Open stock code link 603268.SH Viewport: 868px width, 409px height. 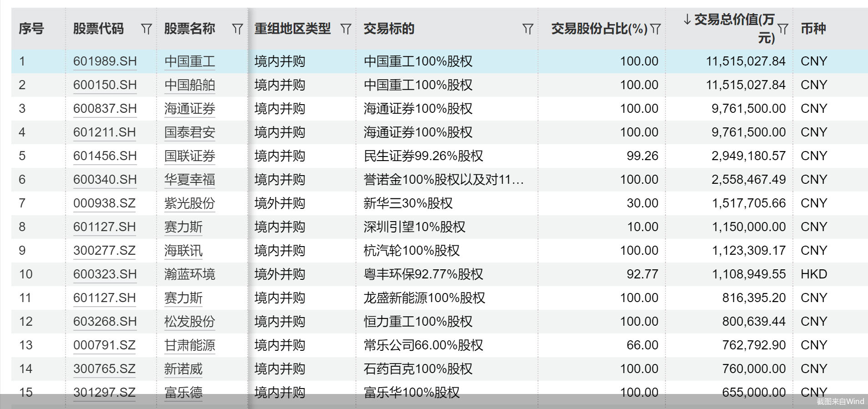pos(105,322)
